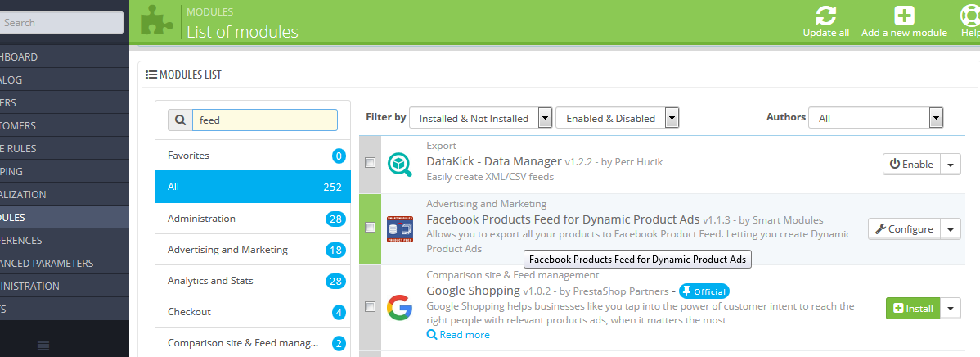980x357 pixels.
Task: Select the All modules category
Action: tap(253, 187)
